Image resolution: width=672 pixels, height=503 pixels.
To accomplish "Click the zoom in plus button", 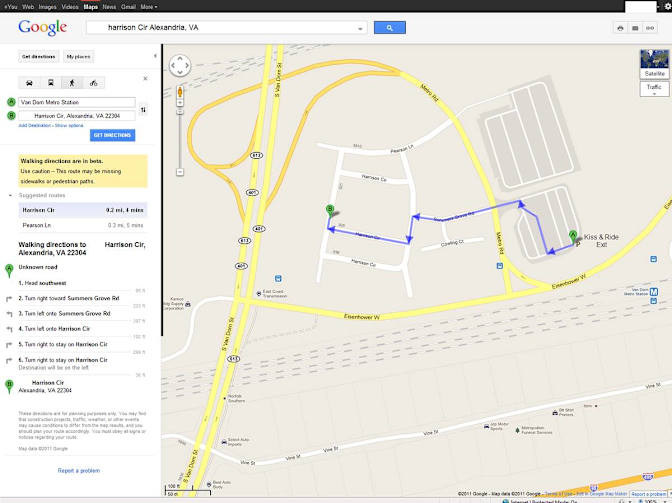I will pyautogui.click(x=180, y=103).
